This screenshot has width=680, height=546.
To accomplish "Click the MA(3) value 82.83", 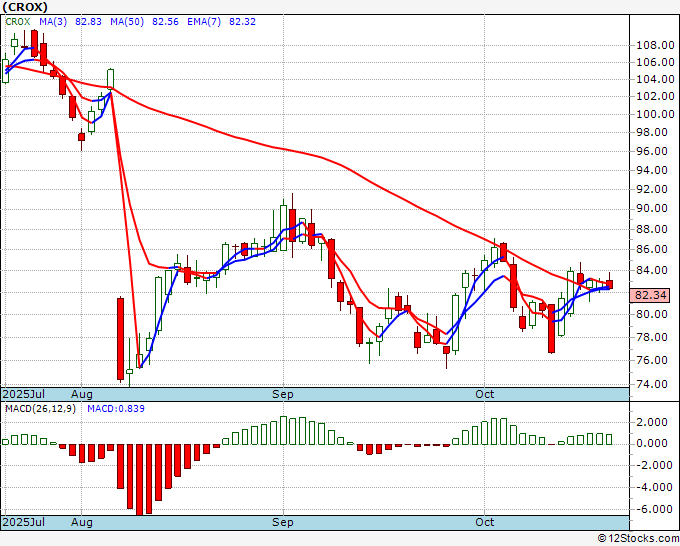I will point(88,22).
